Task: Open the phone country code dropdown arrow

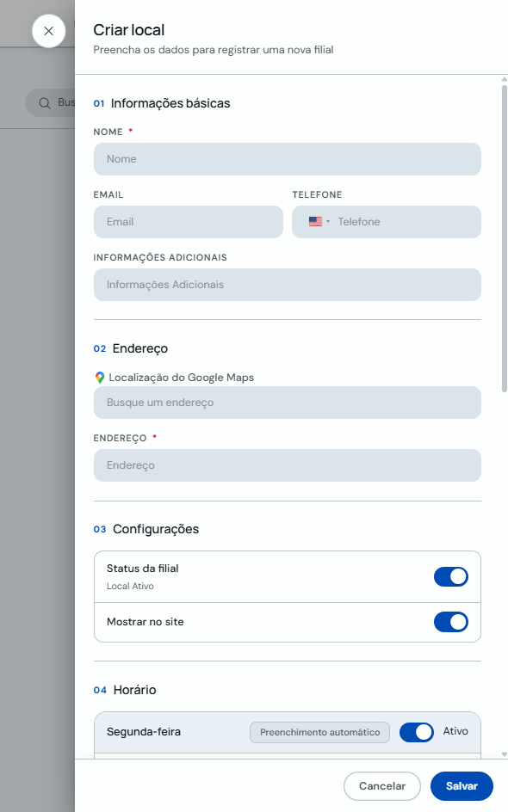Action: [328, 222]
